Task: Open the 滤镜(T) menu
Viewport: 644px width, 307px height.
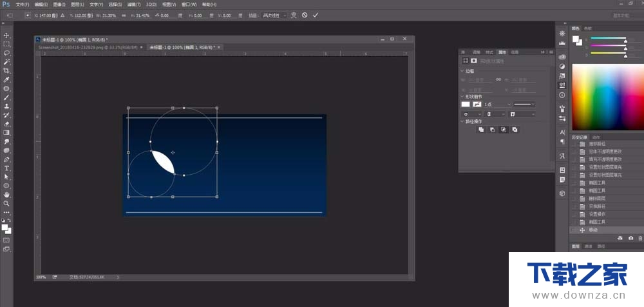Action: tap(134, 5)
